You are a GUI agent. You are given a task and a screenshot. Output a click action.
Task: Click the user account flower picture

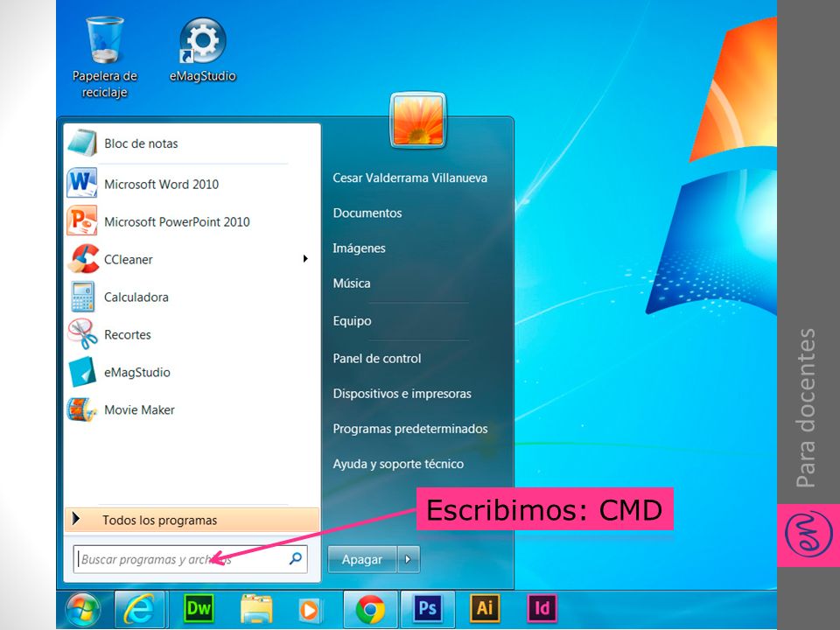[x=418, y=120]
